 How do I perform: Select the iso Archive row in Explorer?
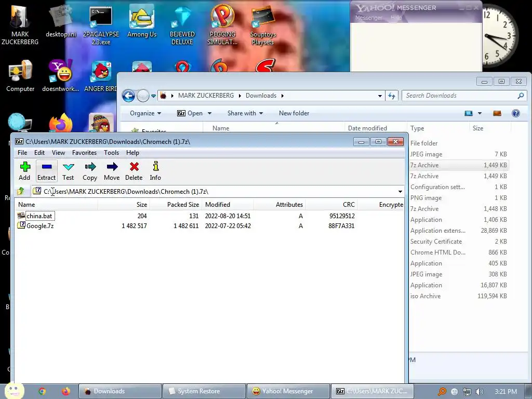[459, 296]
